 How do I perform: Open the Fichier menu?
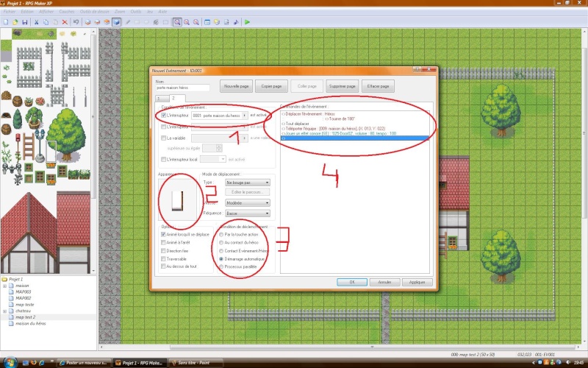10,12
